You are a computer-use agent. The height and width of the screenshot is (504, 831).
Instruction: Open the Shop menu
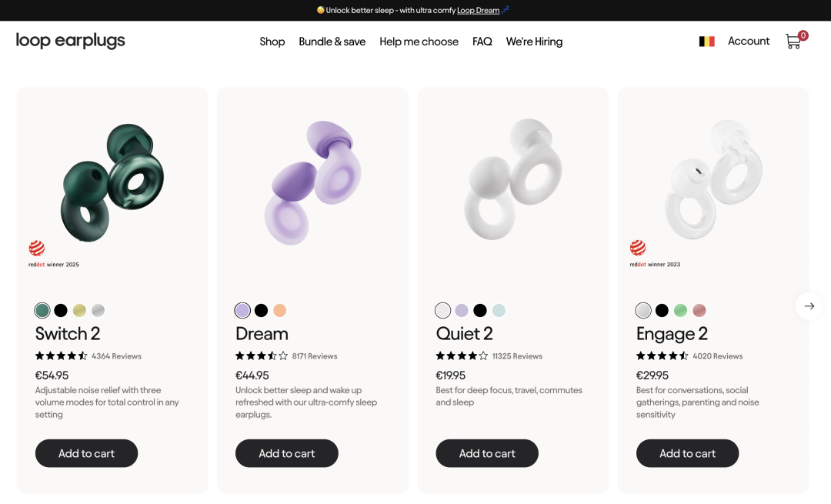click(272, 42)
